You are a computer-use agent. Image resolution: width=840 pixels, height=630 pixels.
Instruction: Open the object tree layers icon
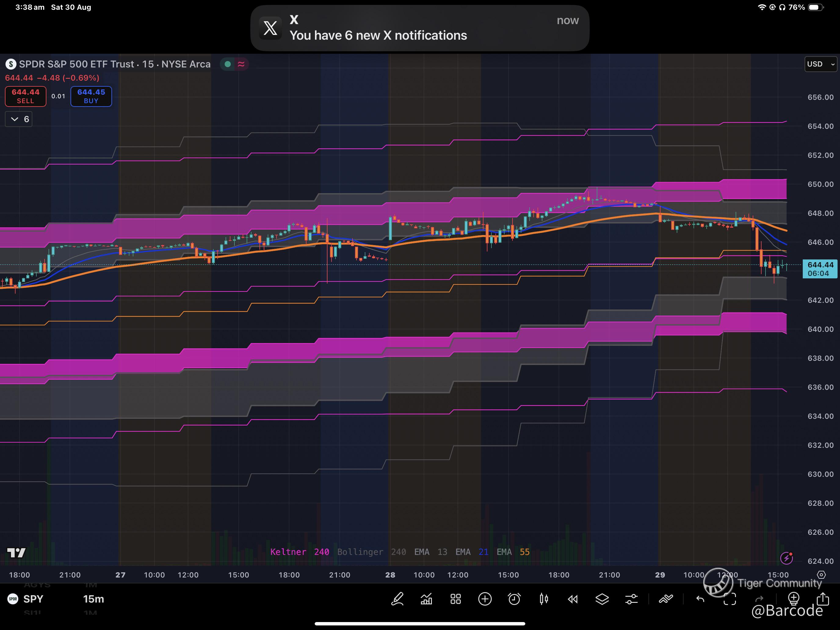click(x=602, y=599)
